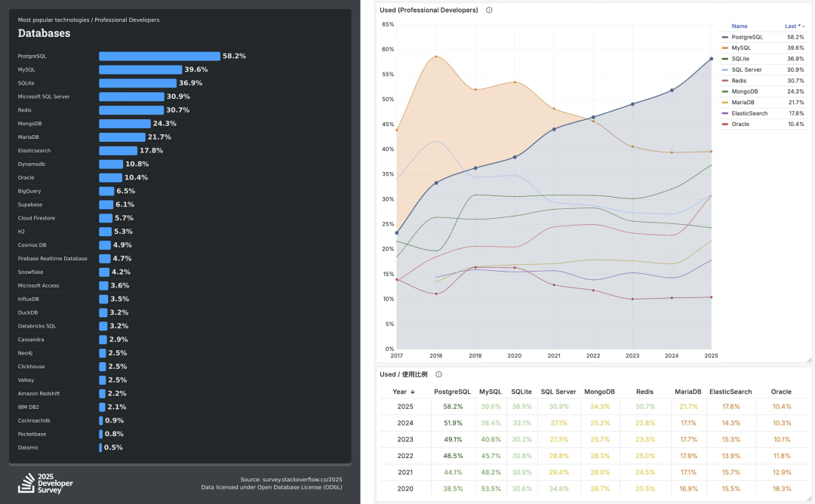Toggle the Redis series in the chart legend
Viewport: 815px width, 504px height.
coord(739,81)
